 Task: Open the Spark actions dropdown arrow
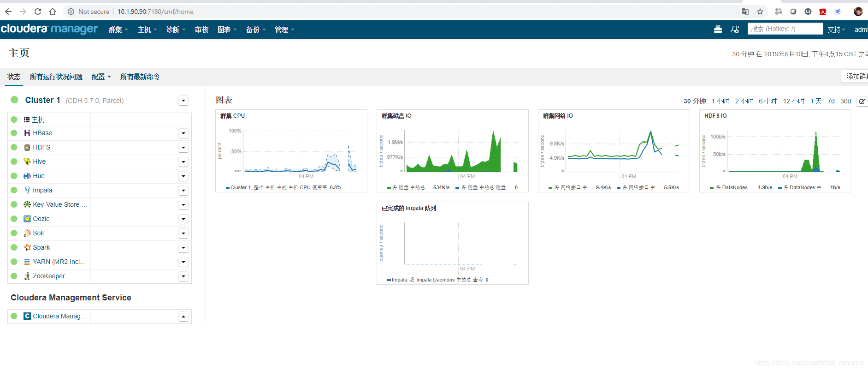click(183, 248)
